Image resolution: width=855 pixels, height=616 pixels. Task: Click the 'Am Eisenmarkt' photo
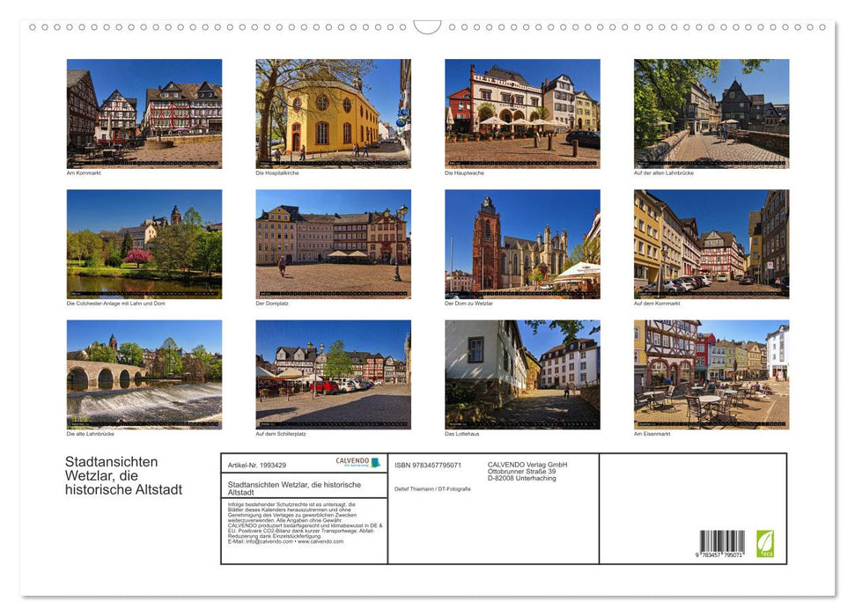pyautogui.click(x=711, y=374)
